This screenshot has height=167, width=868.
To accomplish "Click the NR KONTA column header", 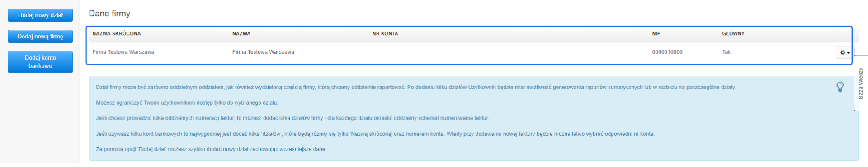I will pyautogui.click(x=385, y=34).
